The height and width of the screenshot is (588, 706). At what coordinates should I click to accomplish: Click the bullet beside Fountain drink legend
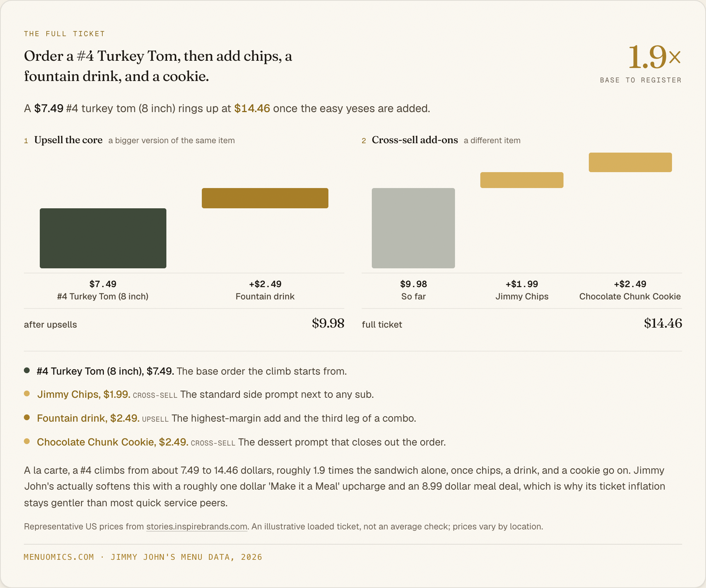coord(27,417)
